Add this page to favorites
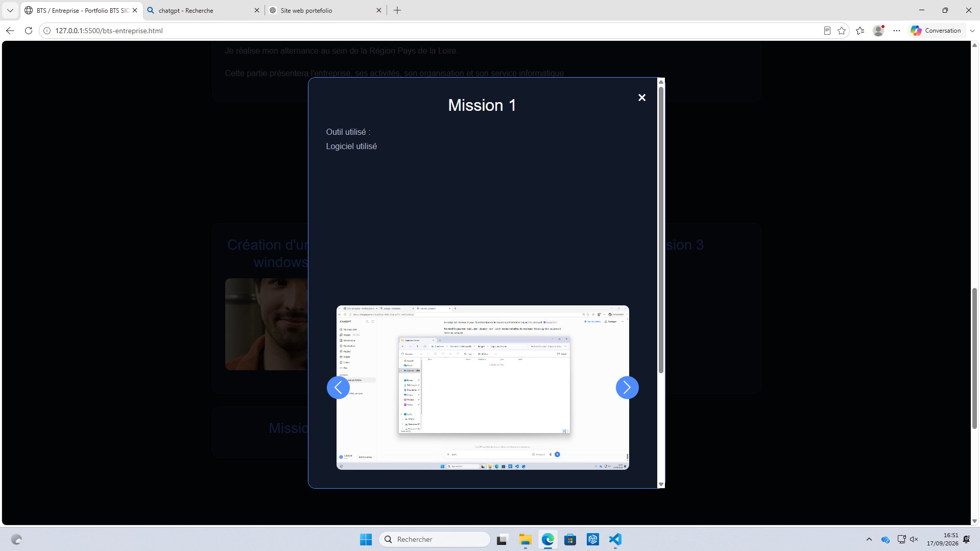The image size is (980, 551). 842,31
